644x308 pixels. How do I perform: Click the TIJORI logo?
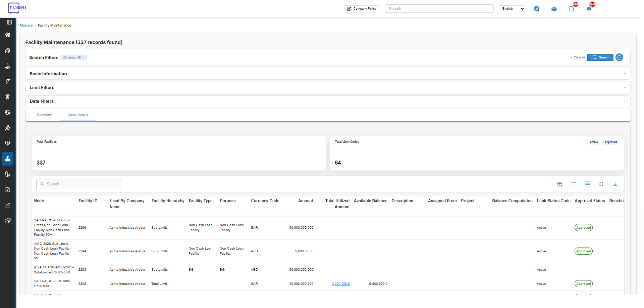coord(17,8)
